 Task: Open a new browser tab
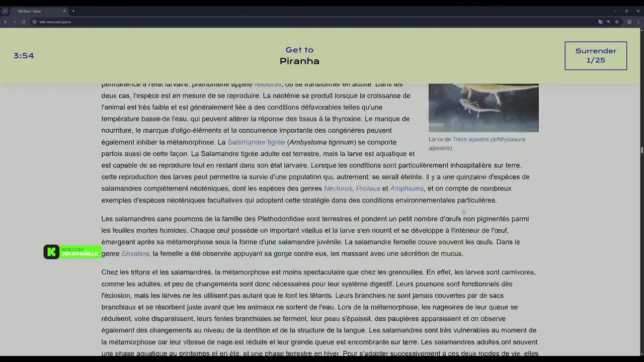click(73, 11)
